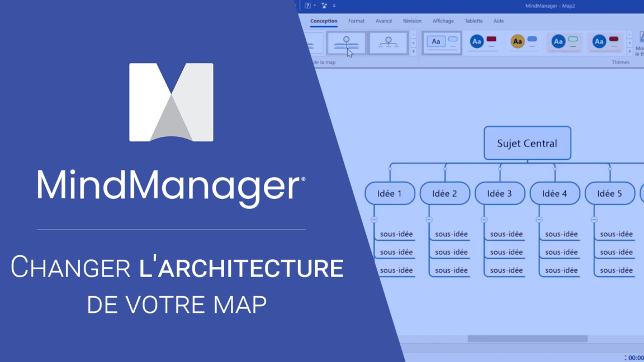Open the dropdown next to the Help icon
Image resolution: width=644 pixels, height=362 pixels.
(314, 6)
